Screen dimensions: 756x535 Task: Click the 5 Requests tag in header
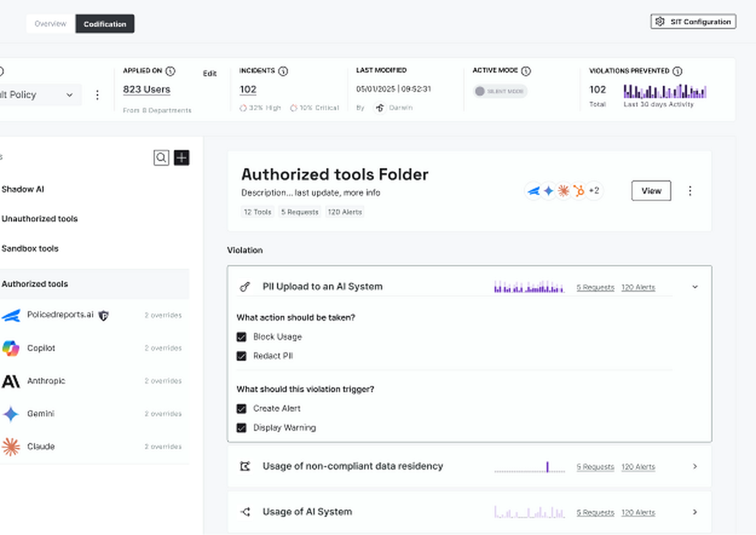tap(299, 212)
